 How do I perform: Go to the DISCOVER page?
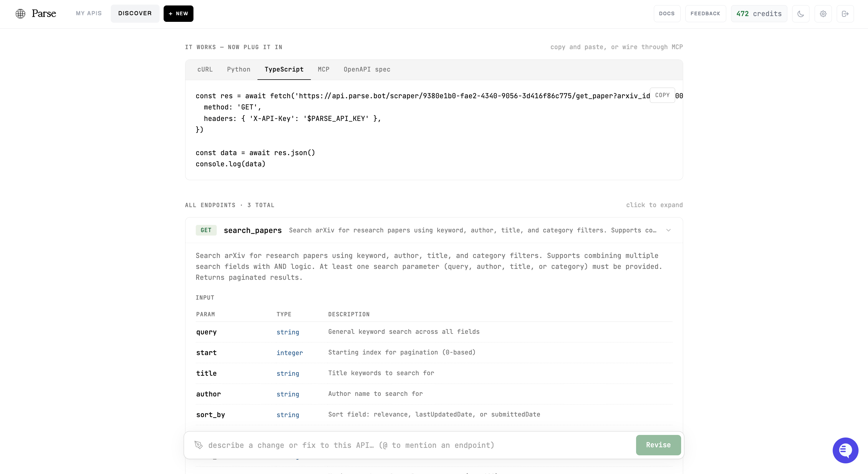(135, 14)
